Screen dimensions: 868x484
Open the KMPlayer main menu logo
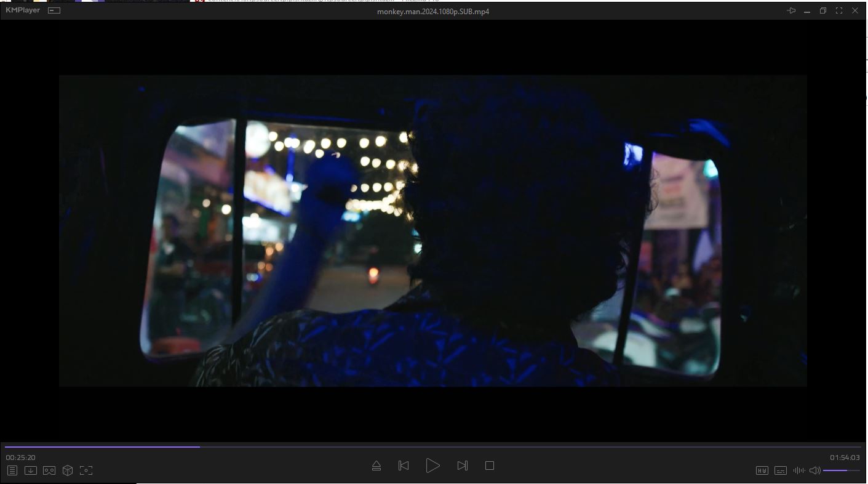click(x=23, y=10)
